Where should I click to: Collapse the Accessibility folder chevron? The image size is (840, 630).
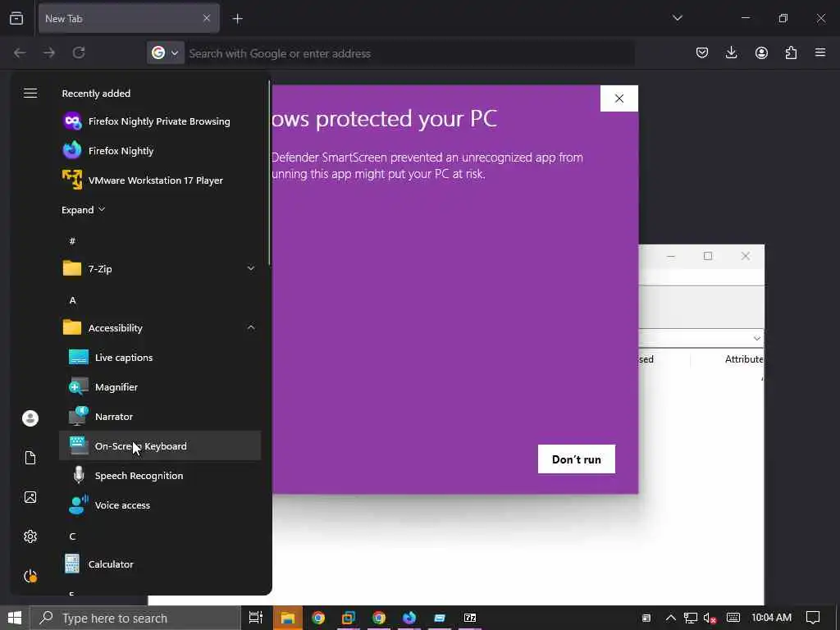251,327
